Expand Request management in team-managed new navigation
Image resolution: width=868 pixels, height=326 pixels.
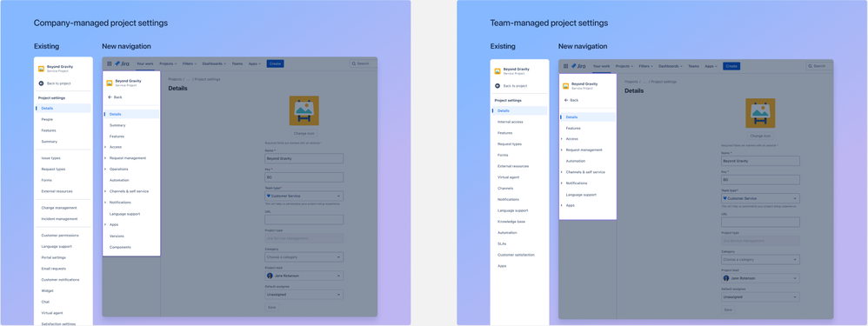(561, 150)
